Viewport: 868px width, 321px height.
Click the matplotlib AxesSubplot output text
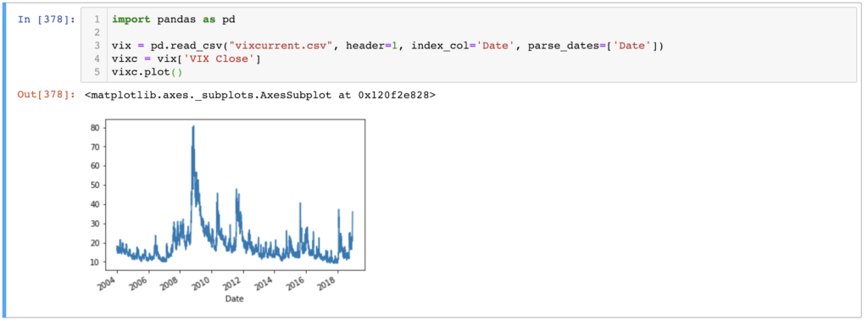(x=260, y=95)
